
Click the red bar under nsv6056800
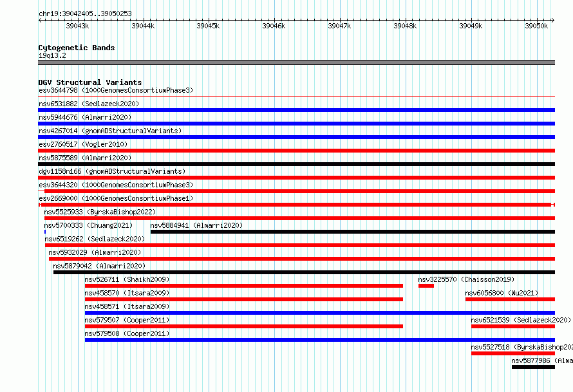tap(510, 299)
